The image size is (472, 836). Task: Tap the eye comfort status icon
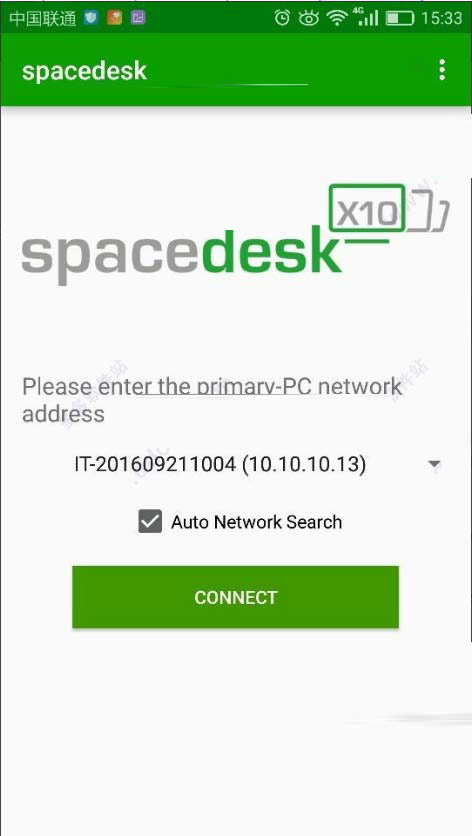pyautogui.click(x=308, y=18)
